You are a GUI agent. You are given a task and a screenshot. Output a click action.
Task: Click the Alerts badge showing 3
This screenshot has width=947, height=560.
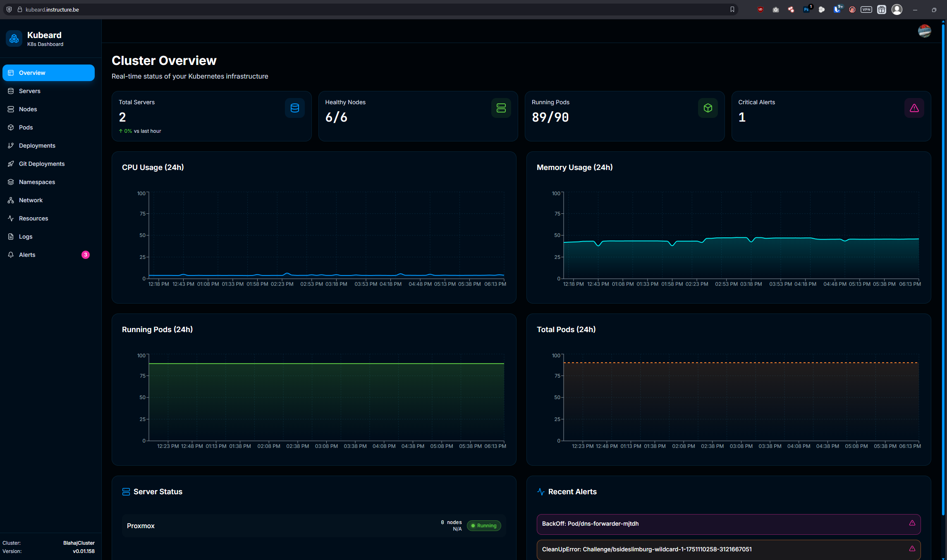(86, 255)
